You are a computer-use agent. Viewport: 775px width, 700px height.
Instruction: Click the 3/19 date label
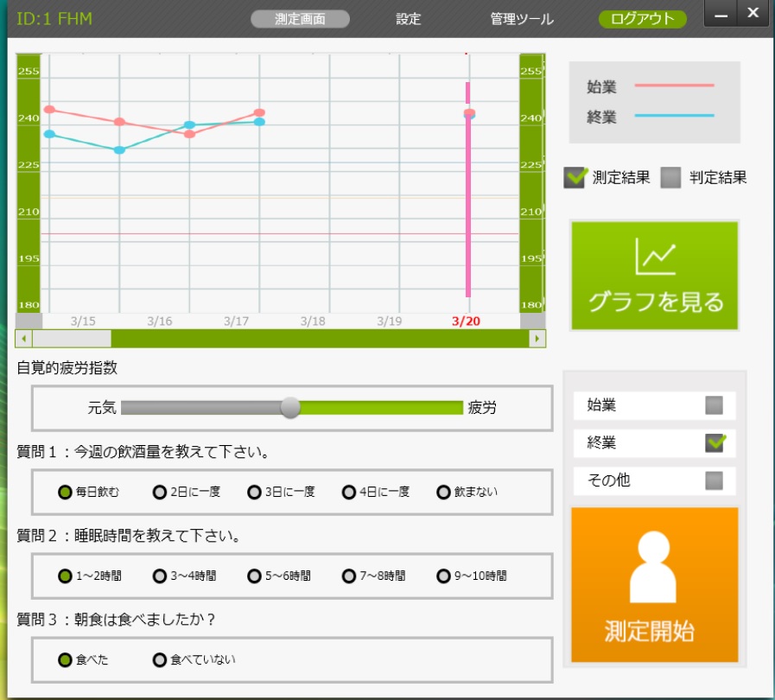[390, 321]
